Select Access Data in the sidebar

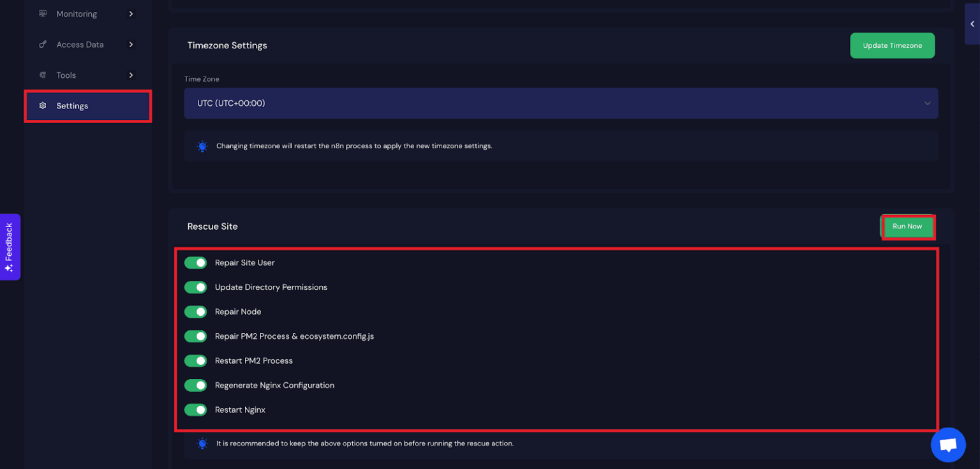pyautogui.click(x=80, y=45)
